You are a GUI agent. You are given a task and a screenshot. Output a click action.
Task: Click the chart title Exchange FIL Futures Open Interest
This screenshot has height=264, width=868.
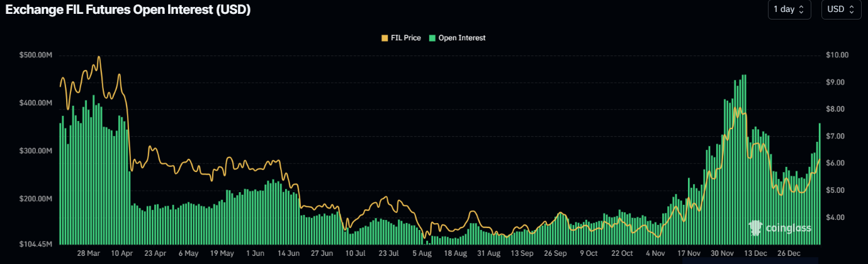pyautogui.click(x=128, y=10)
